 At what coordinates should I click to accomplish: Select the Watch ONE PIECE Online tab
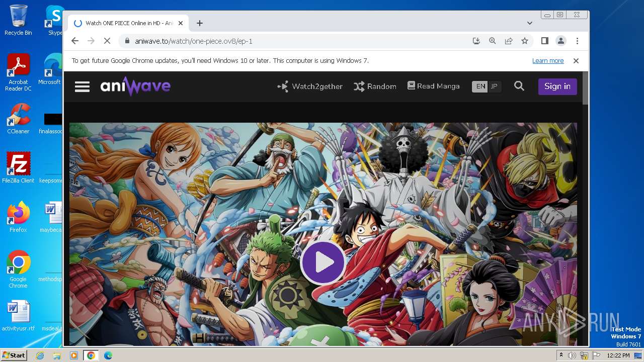click(x=128, y=23)
